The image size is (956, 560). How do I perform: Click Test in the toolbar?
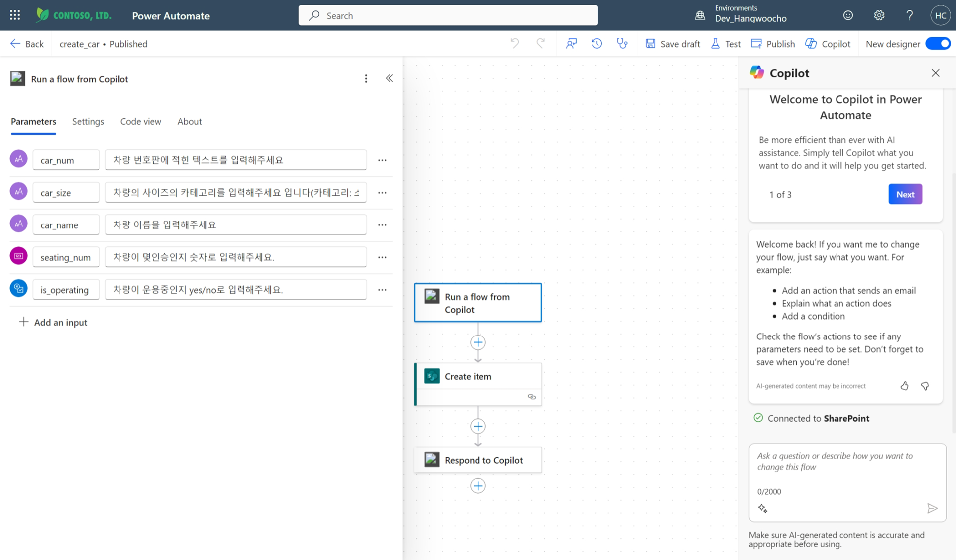(x=726, y=44)
